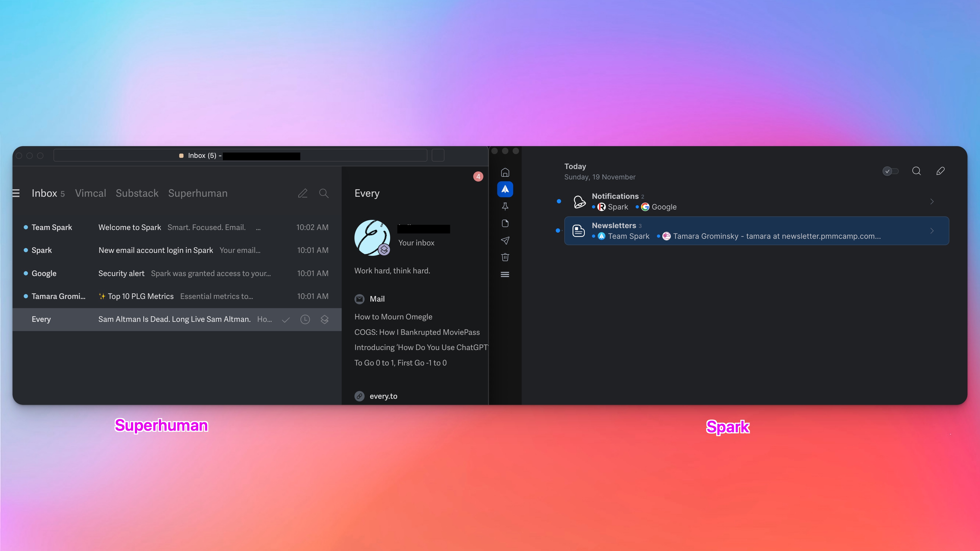This screenshot has width=980, height=551.
Task: Open the Superhuman hamburger menu
Action: click(x=16, y=193)
